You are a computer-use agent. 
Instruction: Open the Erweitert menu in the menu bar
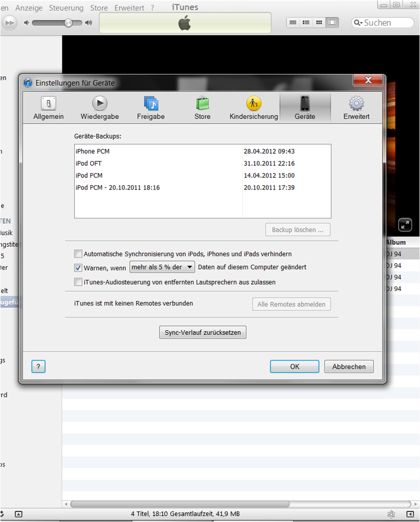(129, 8)
